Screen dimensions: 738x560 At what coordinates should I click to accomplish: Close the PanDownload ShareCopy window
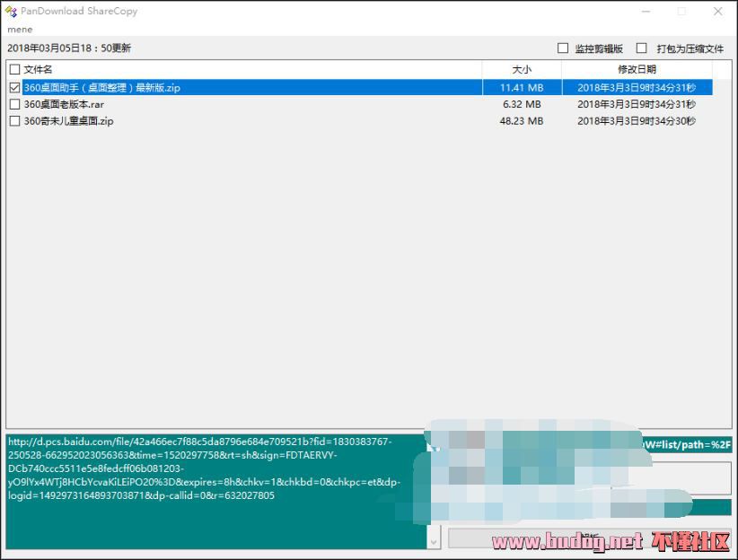717,12
